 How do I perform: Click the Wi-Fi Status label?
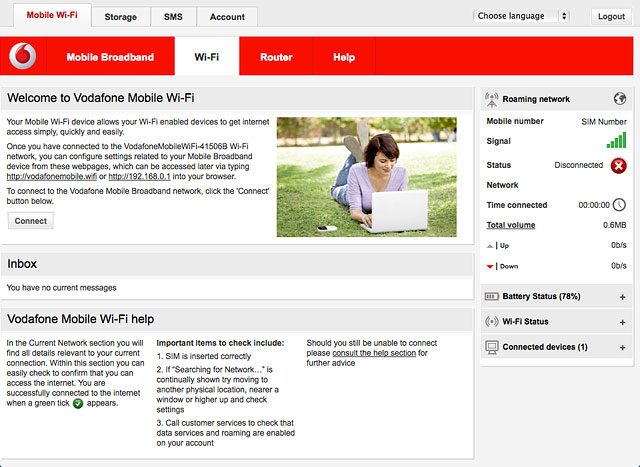[x=525, y=322]
